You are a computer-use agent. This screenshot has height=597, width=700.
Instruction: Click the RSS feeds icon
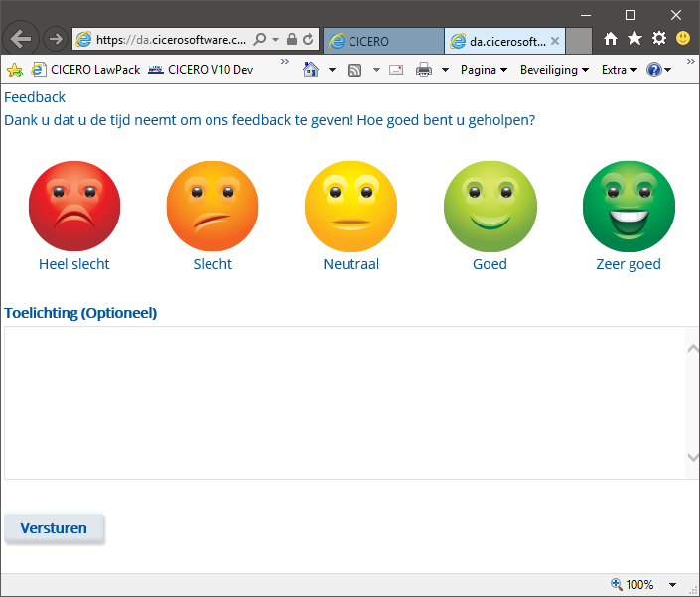click(354, 70)
